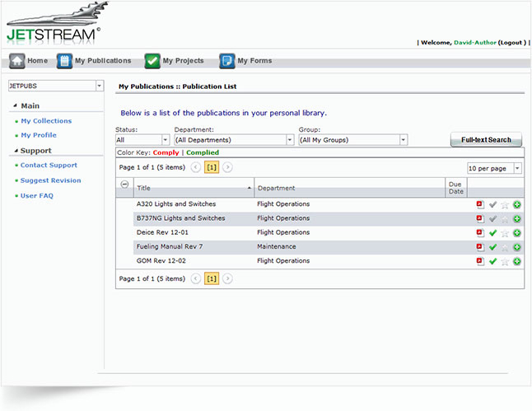Click the Logout link
Screen dimensions: 532x411
pos(511,43)
